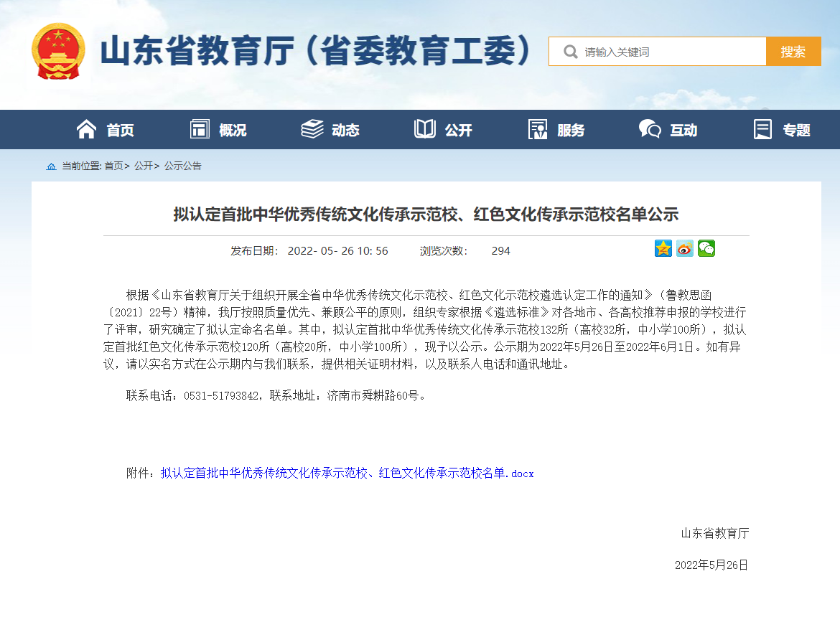Click the house icon in navigation bar
840x617 pixels.
click(86, 129)
